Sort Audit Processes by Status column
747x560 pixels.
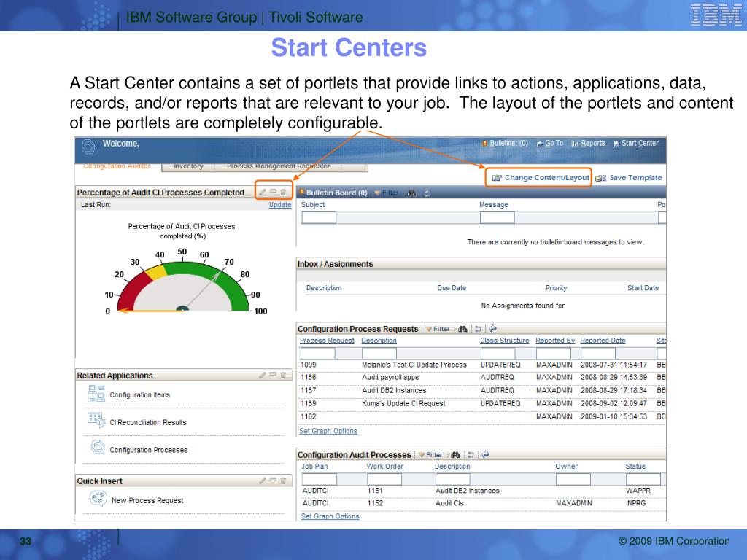coord(635,467)
